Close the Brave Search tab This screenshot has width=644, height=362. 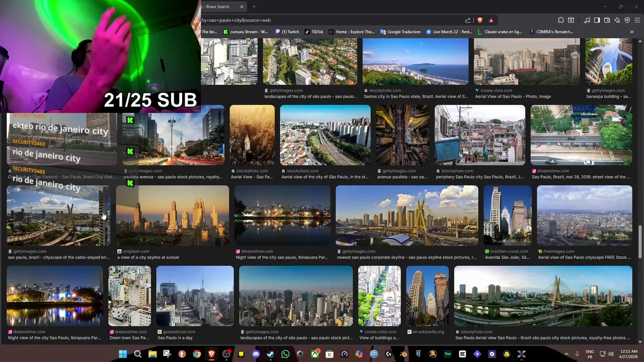(x=242, y=7)
